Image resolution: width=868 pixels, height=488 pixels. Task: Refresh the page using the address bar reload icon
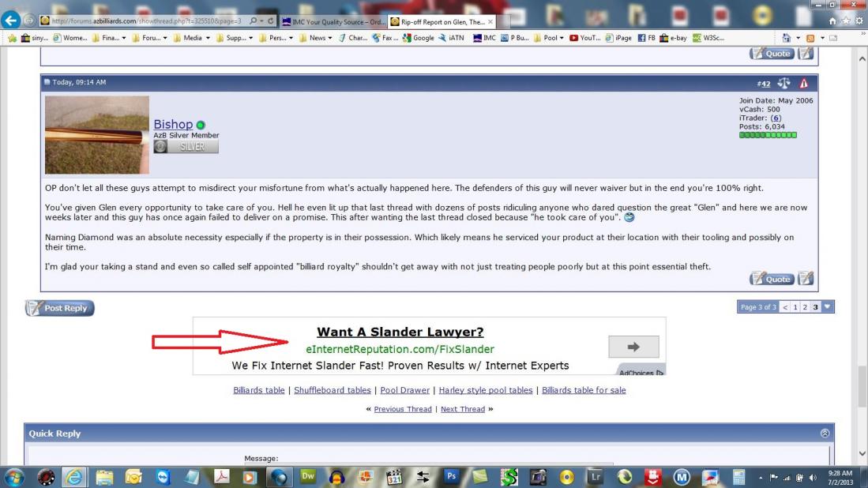(x=271, y=21)
